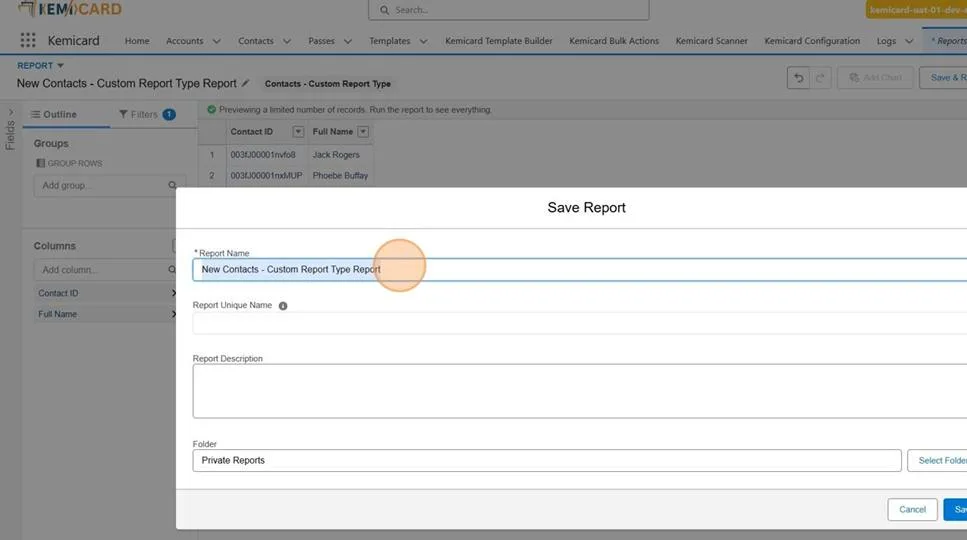Click the Report Description text area
The height and width of the screenshot is (540, 967).
(580, 391)
